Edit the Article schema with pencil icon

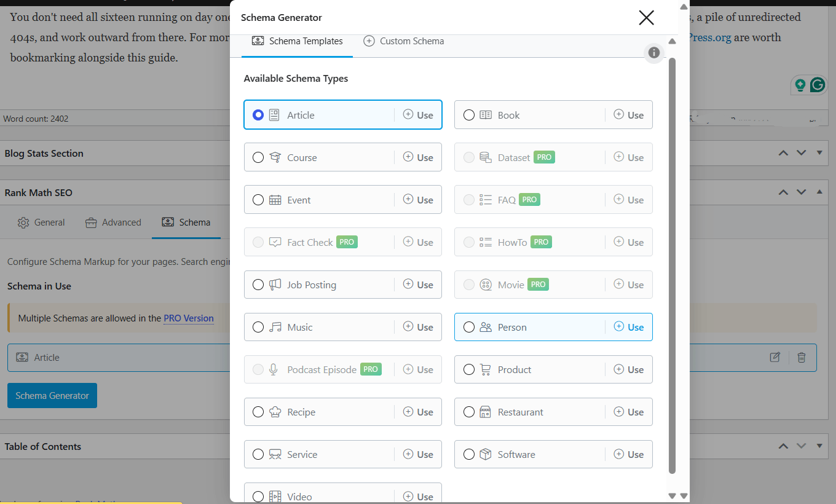pyautogui.click(x=775, y=357)
